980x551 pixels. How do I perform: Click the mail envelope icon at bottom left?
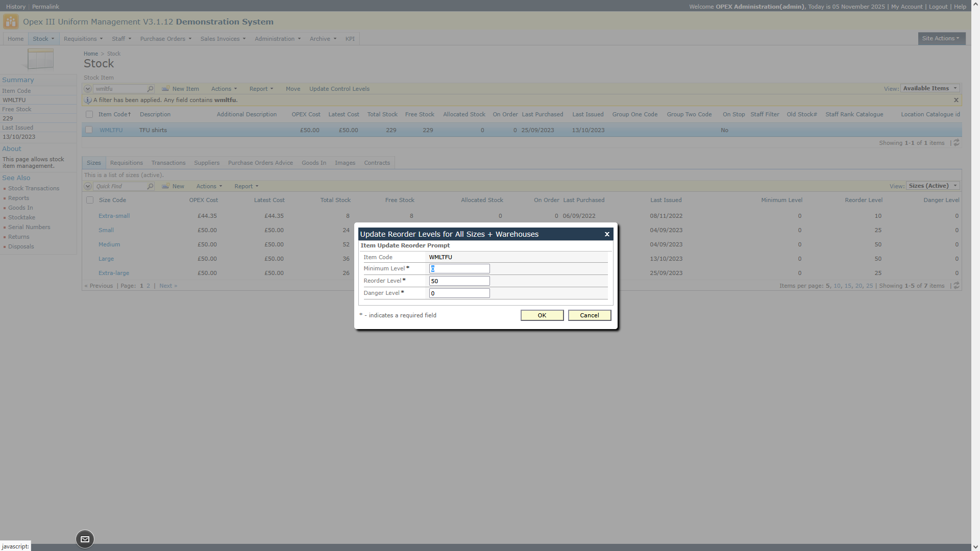coord(85,539)
